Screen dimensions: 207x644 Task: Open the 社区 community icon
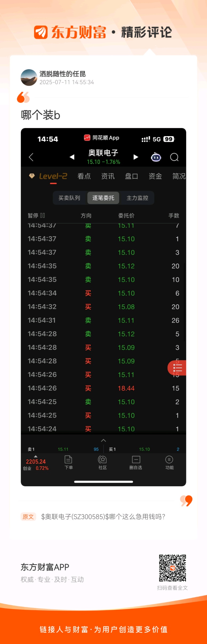coord(102,463)
